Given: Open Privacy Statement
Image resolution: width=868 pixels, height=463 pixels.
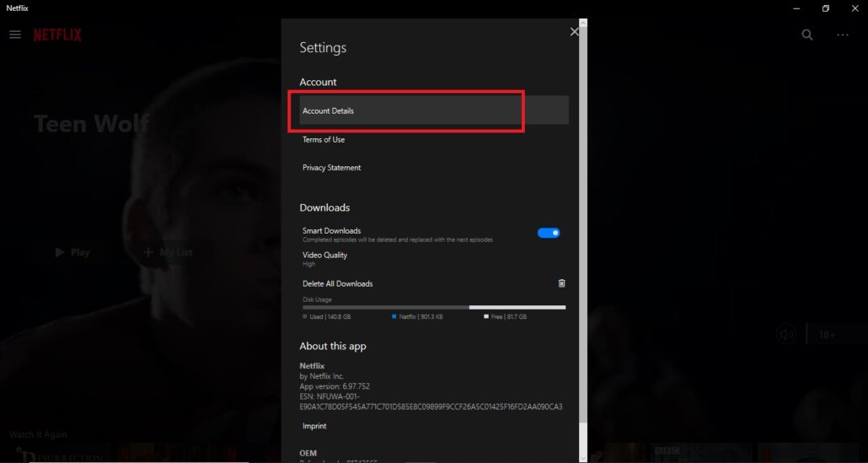Looking at the screenshot, I should pyautogui.click(x=331, y=167).
